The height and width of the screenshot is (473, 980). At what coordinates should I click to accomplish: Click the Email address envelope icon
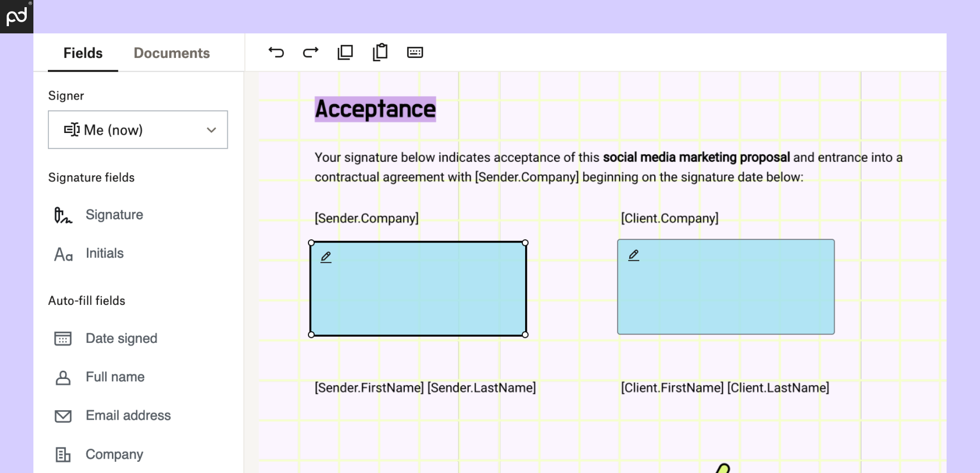[63, 416]
